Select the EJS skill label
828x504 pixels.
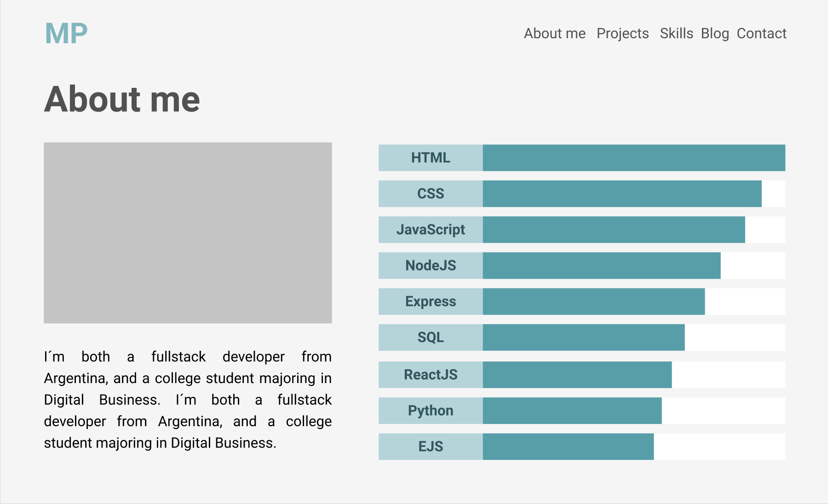[431, 446]
